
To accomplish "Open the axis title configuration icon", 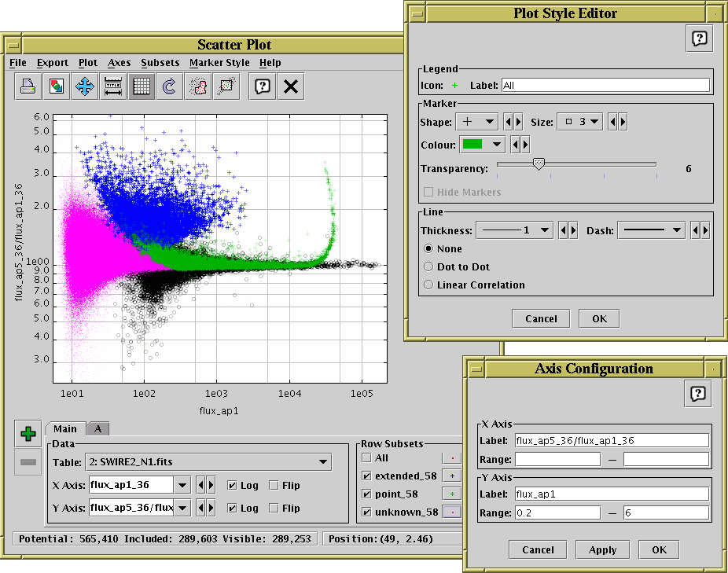I will (112, 86).
